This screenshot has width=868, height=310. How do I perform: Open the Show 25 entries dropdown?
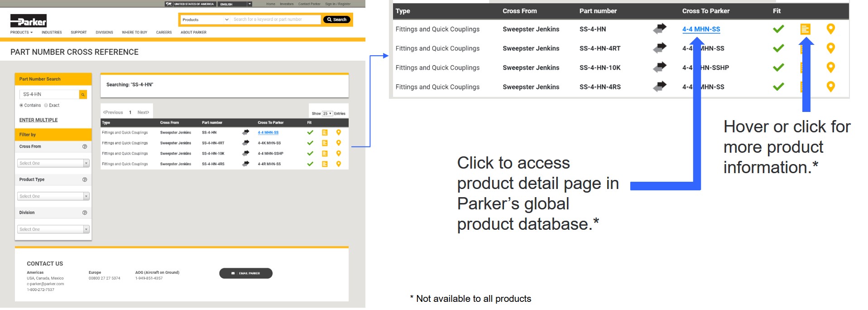(327, 114)
